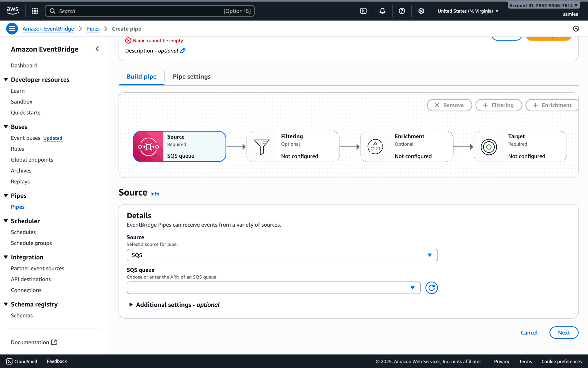Open the Account ID menu
The image size is (588, 368).
click(x=543, y=6)
